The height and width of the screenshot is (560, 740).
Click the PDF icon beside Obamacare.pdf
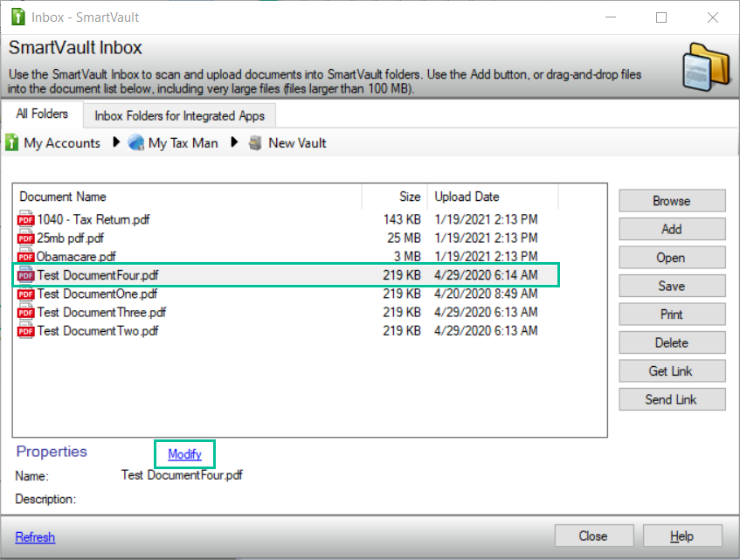pyautogui.click(x=25, y=256)
